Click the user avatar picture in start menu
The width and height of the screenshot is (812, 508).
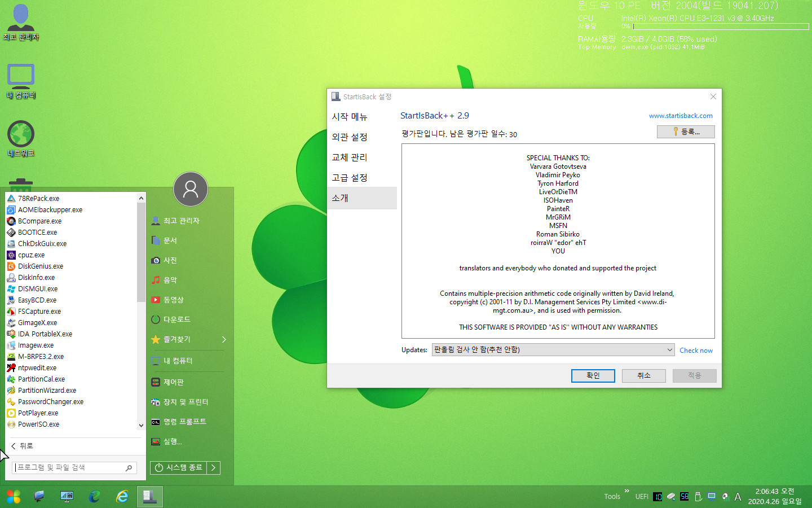(191, 189)
